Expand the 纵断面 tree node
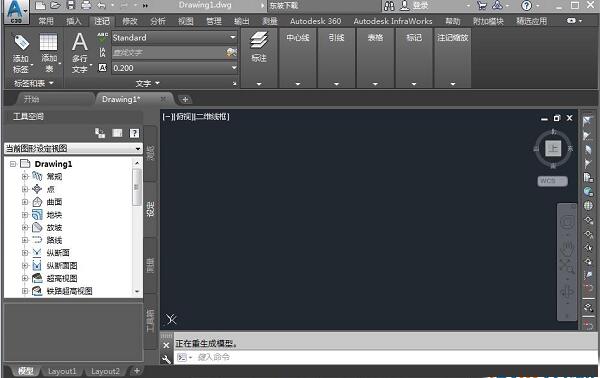The height and width of the screenshot is (378, 600). (x=25, y=253)
